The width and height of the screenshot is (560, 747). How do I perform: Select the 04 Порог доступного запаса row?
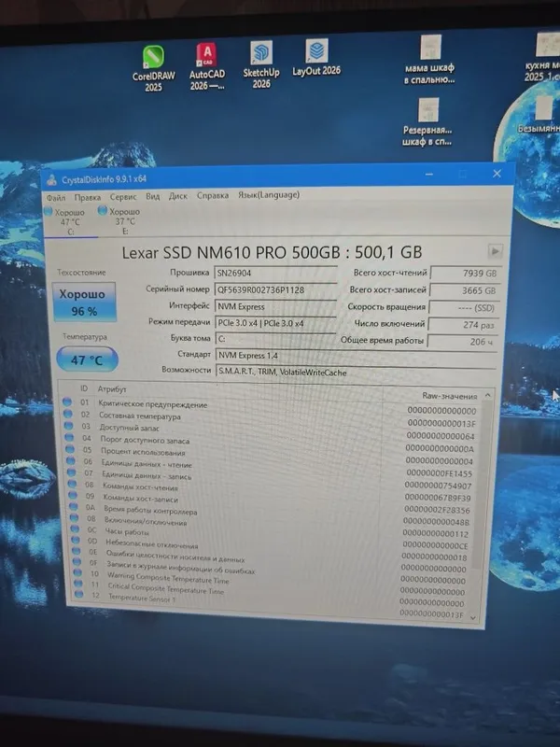(x=271, y=443)
